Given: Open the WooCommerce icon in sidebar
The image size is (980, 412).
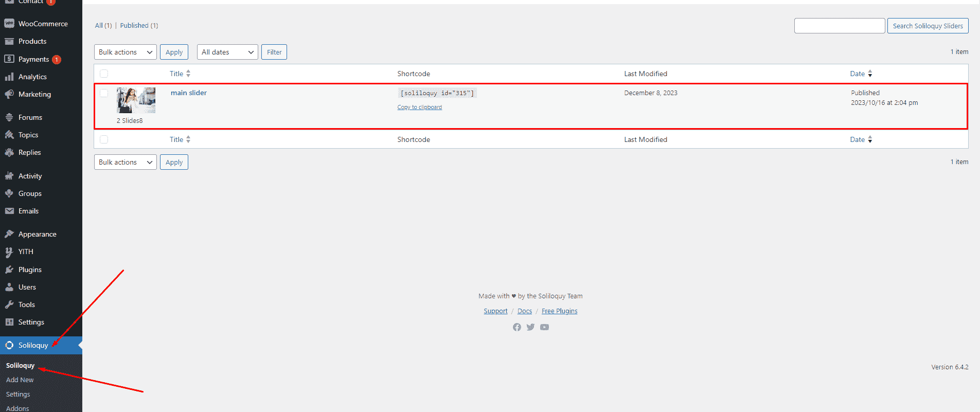Looking at the screenshot, I should pos(9,24).
